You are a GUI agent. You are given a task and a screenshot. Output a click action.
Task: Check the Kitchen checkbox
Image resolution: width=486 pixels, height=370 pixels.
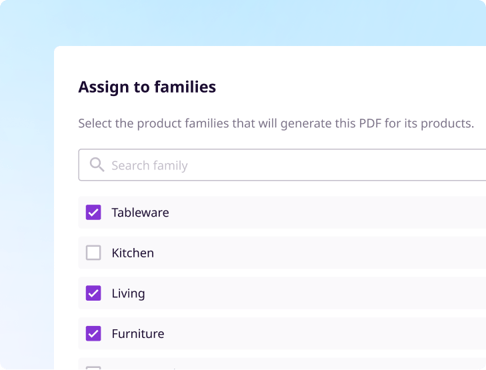coord(93,253)
